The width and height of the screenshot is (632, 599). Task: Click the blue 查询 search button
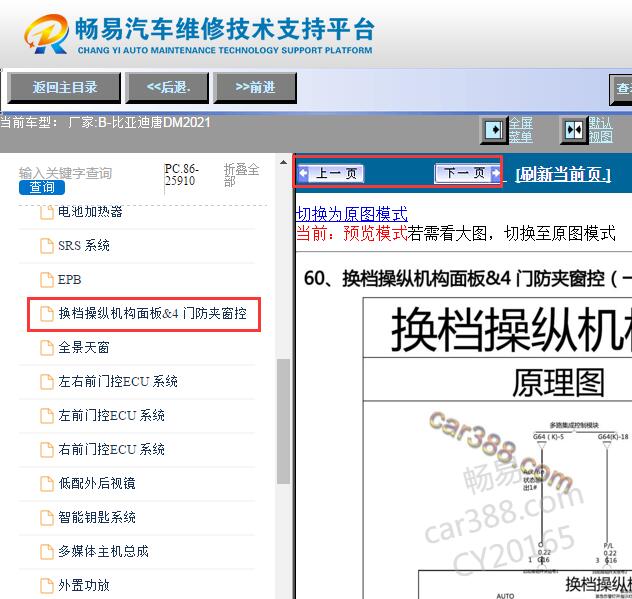coord(42,187)
